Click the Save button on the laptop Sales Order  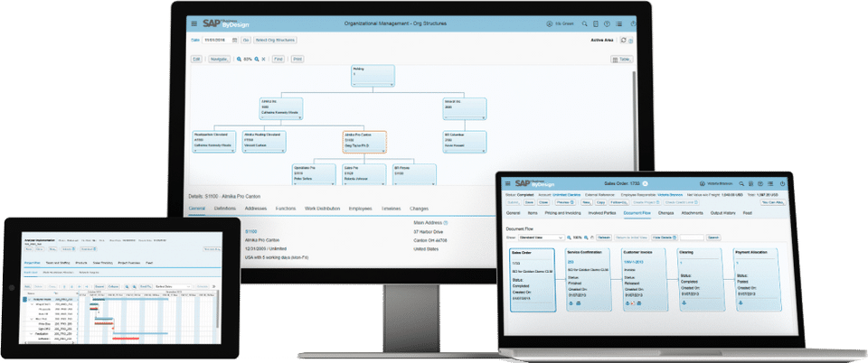[529, 203]
